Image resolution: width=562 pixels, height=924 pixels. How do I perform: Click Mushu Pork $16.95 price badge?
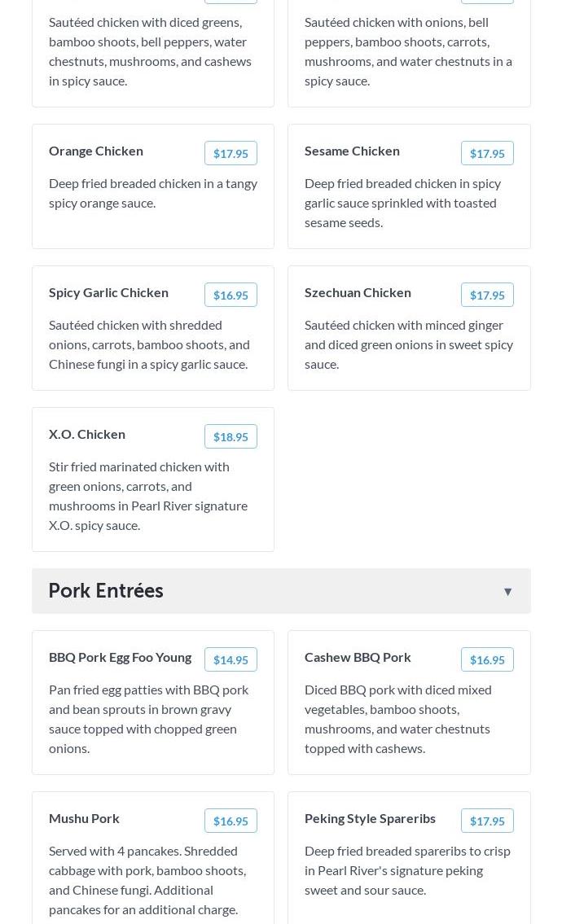point(231,821)
